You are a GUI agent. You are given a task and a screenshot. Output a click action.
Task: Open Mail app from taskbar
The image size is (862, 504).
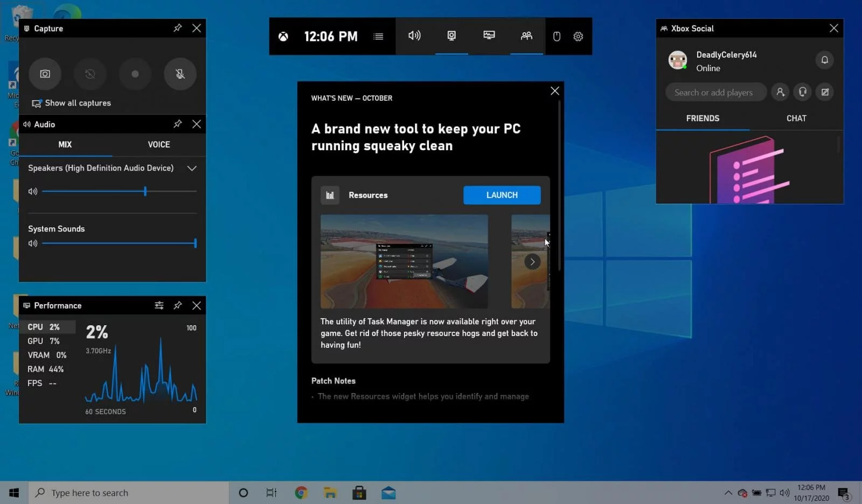coord(388,493)
